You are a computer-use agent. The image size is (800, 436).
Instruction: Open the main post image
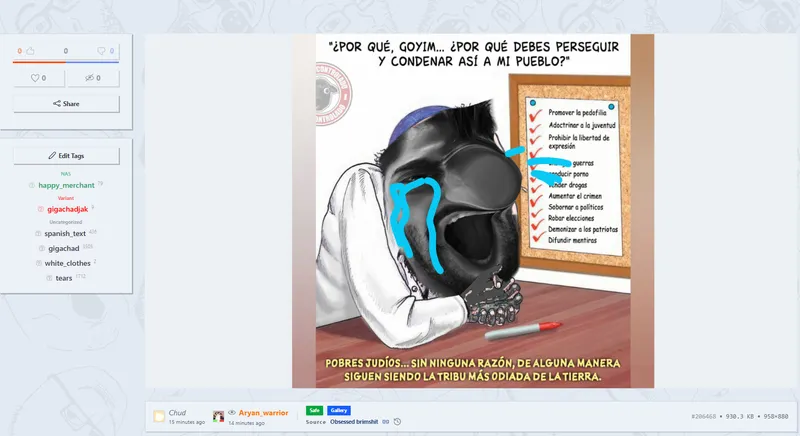(473, 211)
